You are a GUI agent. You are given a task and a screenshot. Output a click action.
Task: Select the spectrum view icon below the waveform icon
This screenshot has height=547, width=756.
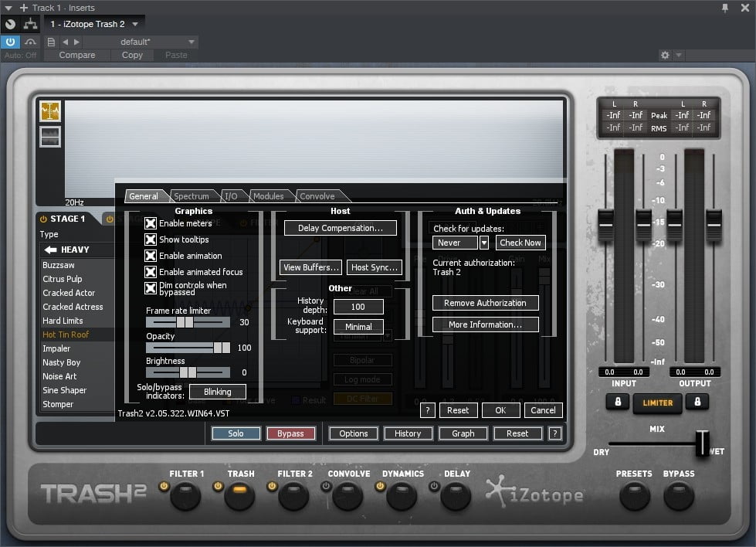tap(50, 137)
